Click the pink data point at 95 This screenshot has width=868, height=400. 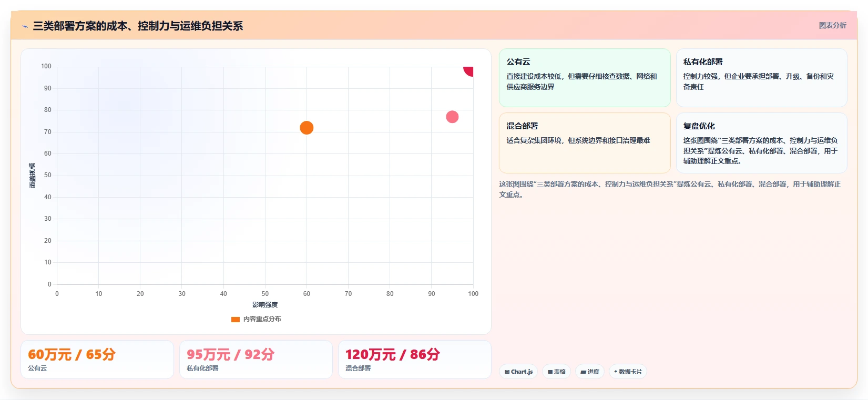point(452,117)
